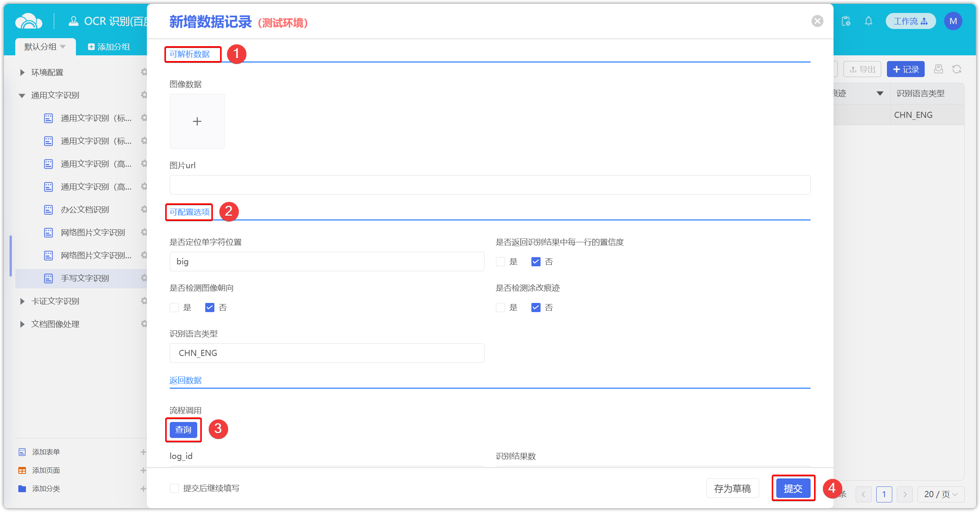Expand the 文档图像处理 tree group
This screenshot has width=980, height=512.
[22, 324]
